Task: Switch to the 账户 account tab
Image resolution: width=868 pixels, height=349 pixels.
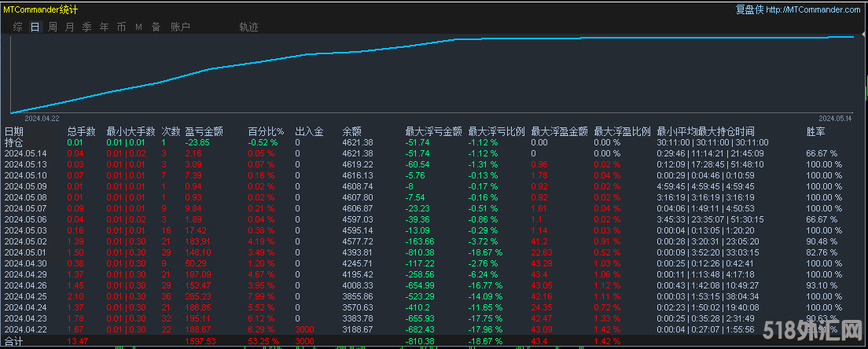Action: coord(180,27)
